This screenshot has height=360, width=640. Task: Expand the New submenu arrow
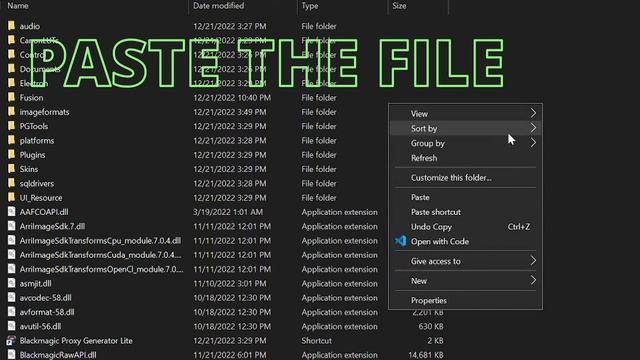point(533,280)
